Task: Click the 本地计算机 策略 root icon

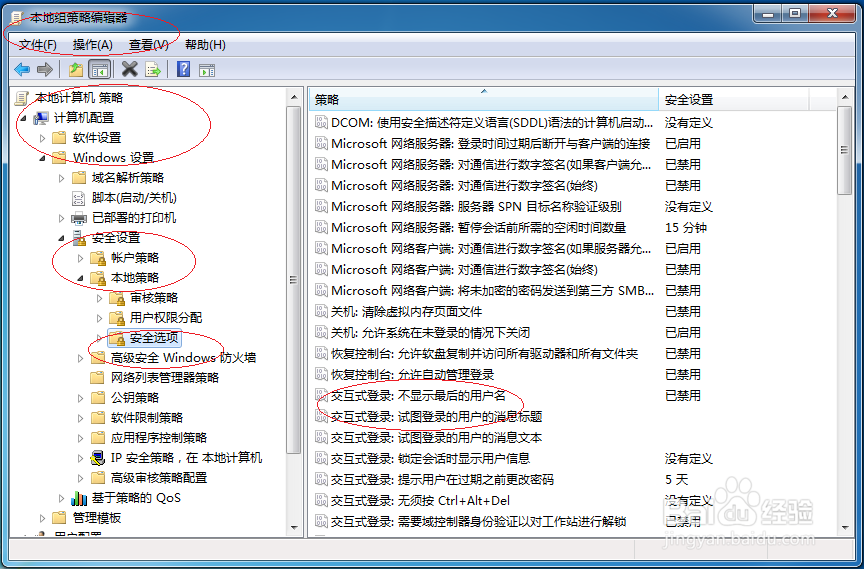Action: tap(21, 98)
